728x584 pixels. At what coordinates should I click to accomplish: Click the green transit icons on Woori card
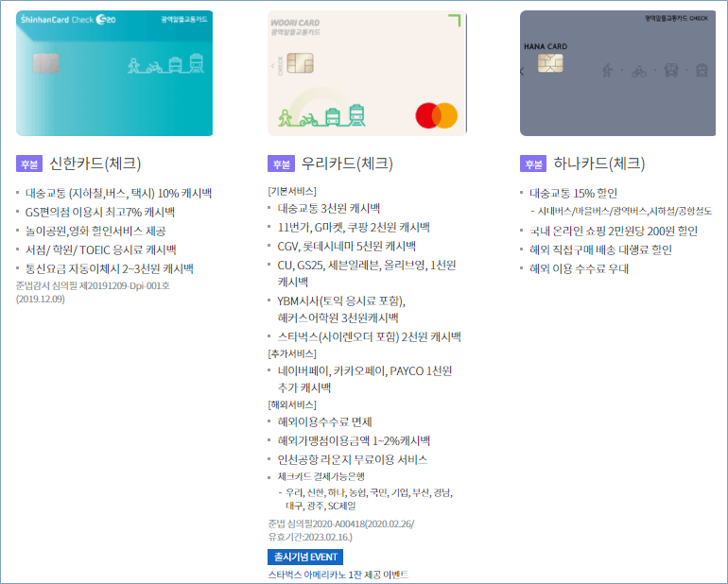321,115
